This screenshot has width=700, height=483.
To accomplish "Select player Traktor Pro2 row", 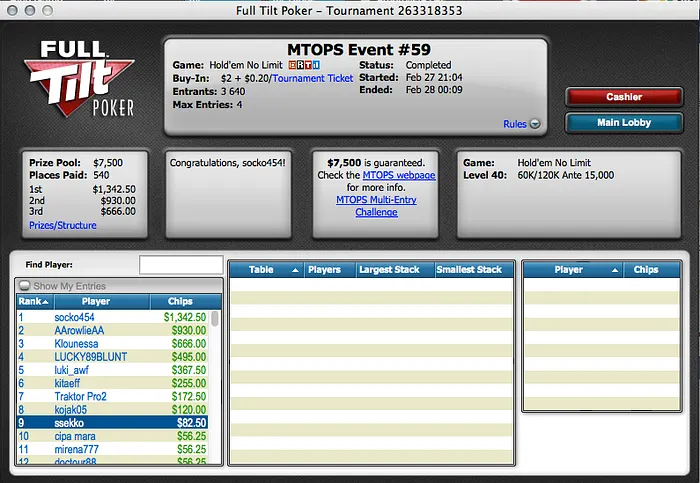I will pos(112,396).
